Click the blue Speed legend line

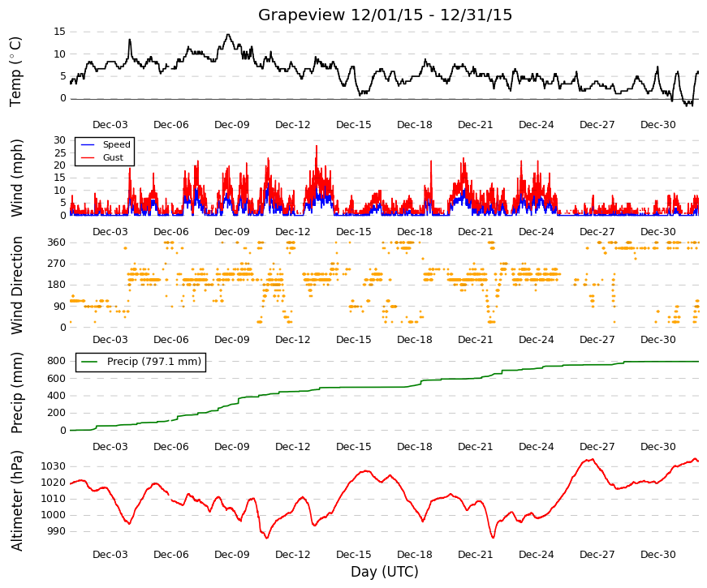click(x=88, y=144)
